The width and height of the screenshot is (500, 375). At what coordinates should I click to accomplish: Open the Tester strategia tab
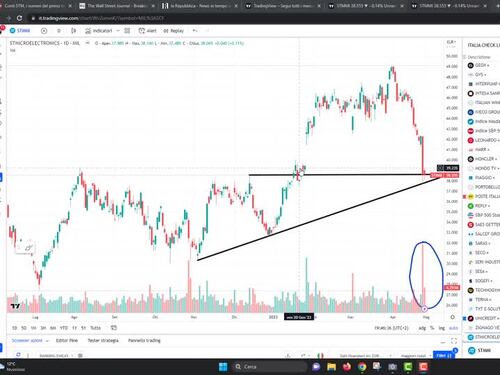click(x=103, y=340)
